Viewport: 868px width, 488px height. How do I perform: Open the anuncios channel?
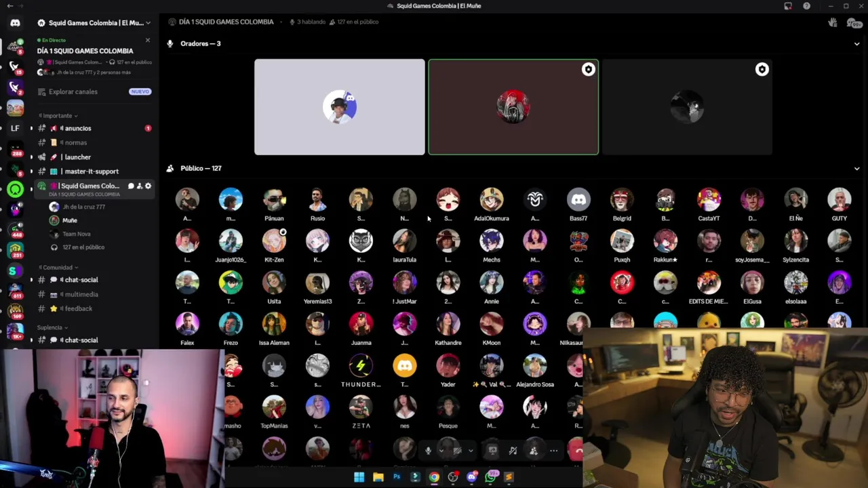(94, 128)
